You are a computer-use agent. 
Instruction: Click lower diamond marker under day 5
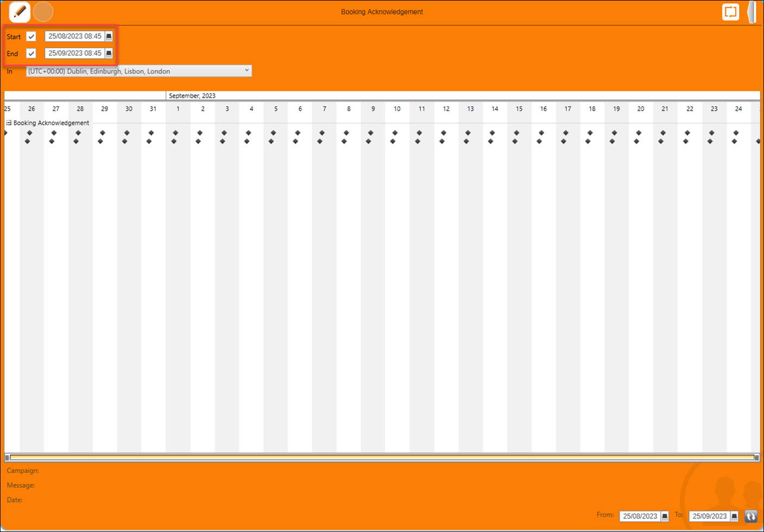pyautogui.click(x=271, y=141)
